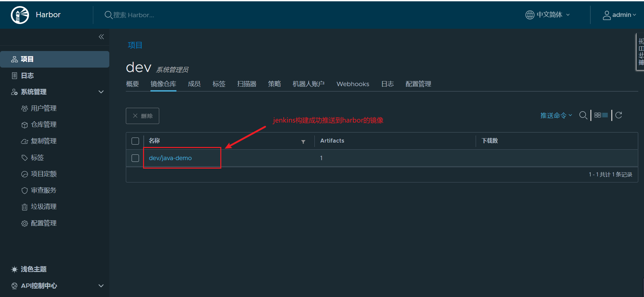The image size is (644, 297).
Task: Open the project 标签 tab
Action: tap(219, 84)
